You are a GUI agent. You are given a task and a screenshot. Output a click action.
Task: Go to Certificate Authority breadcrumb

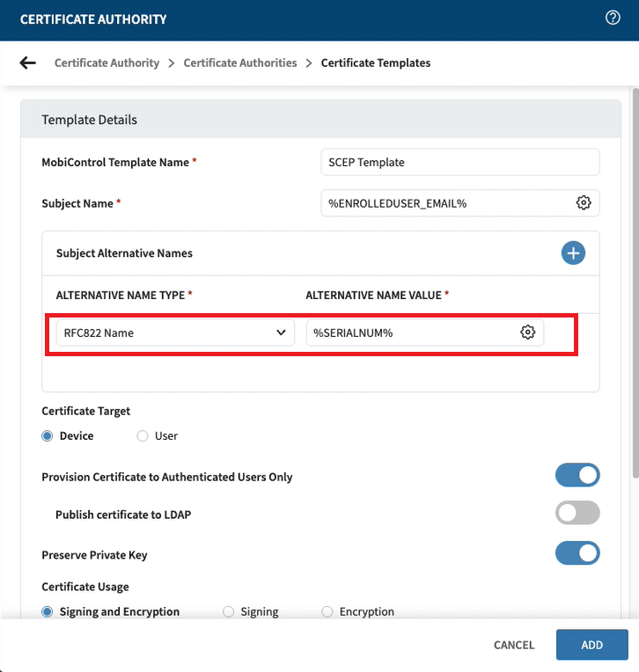pyautogui.click(x=106, y=63)
